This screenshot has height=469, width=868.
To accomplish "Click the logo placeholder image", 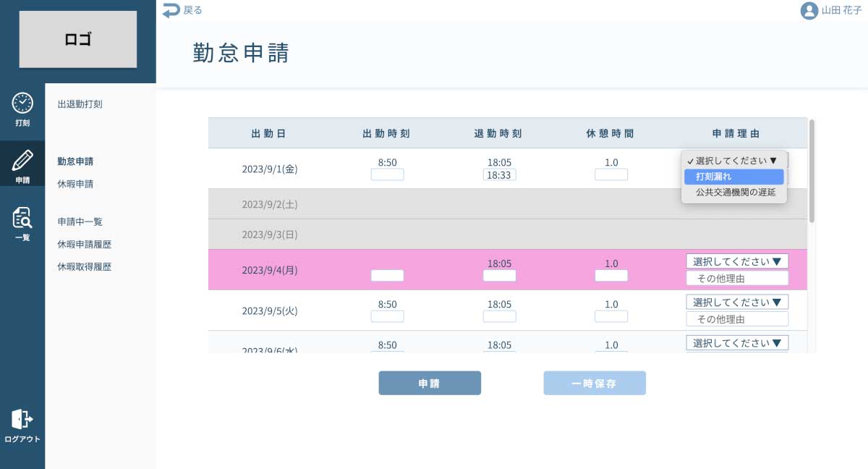I will pyautogui.click(x=78, y=39).
